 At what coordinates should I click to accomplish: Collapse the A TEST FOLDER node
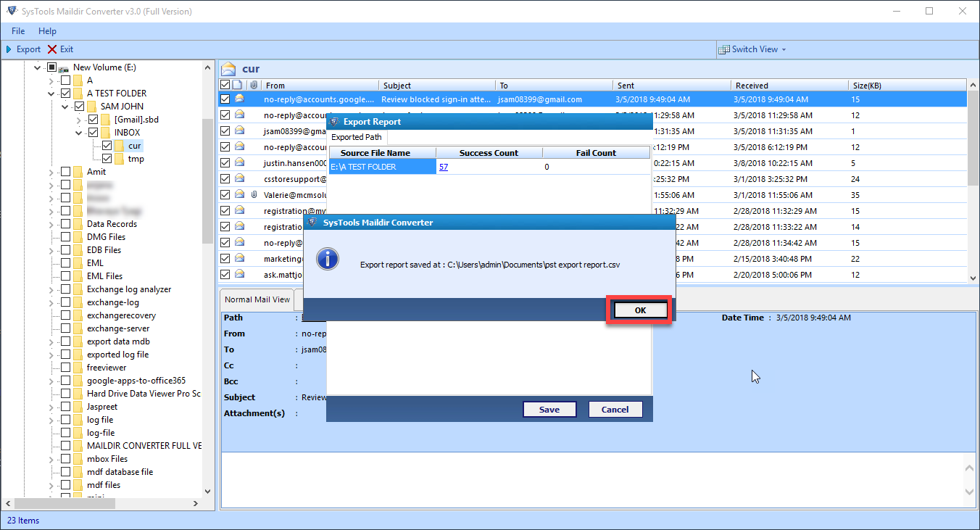pyautogui.click(x=51, y=94)
